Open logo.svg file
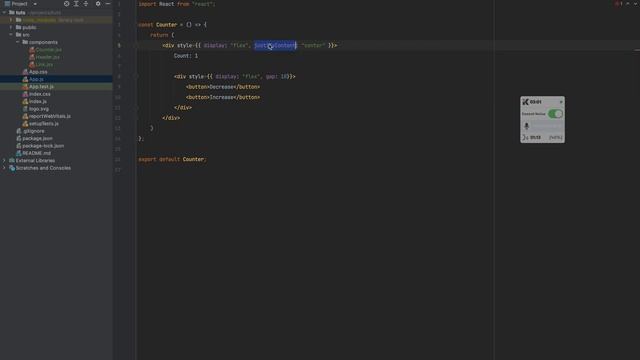640x360 pixels. click(39, 109)
